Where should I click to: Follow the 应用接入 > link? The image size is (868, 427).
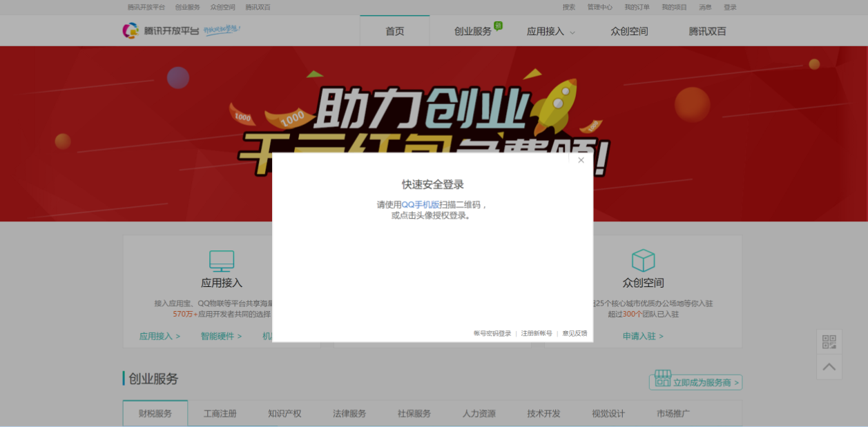point(160,336)
